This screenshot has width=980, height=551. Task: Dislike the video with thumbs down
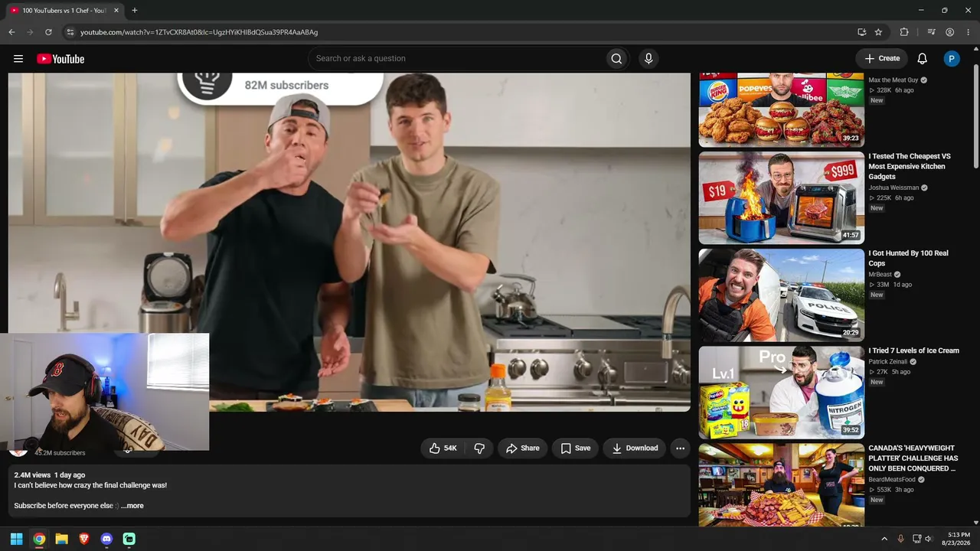479,448
